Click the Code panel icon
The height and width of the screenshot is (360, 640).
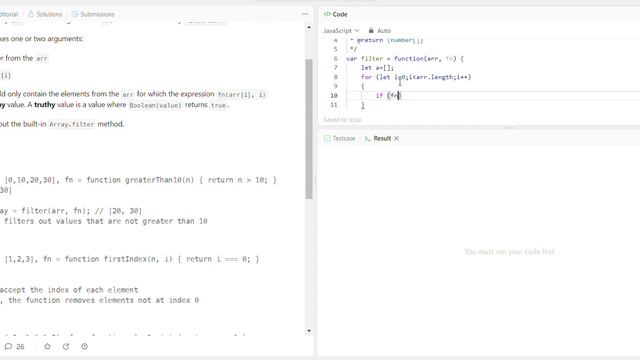327,14
